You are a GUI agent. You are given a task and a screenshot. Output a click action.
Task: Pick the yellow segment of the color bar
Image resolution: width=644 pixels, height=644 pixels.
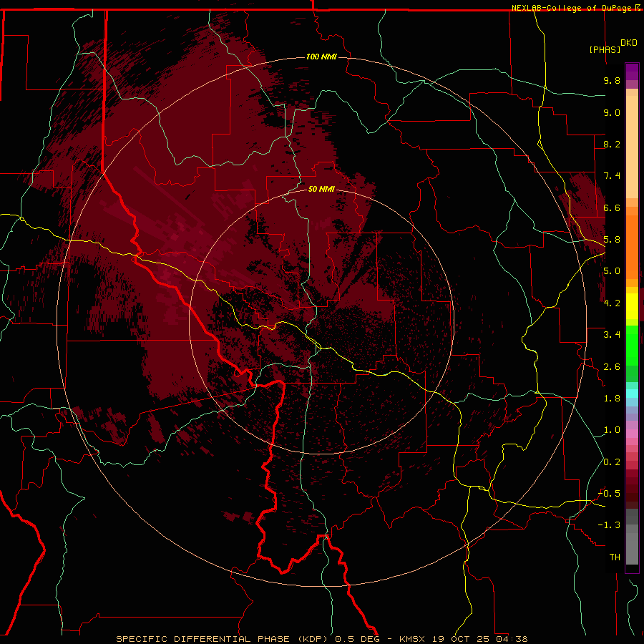632,306
